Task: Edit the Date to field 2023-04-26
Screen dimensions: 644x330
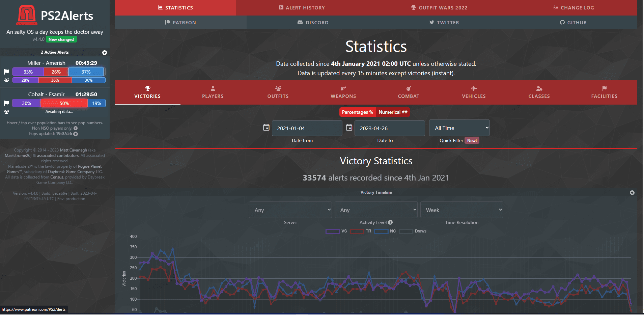Action: tap(390, 128)
